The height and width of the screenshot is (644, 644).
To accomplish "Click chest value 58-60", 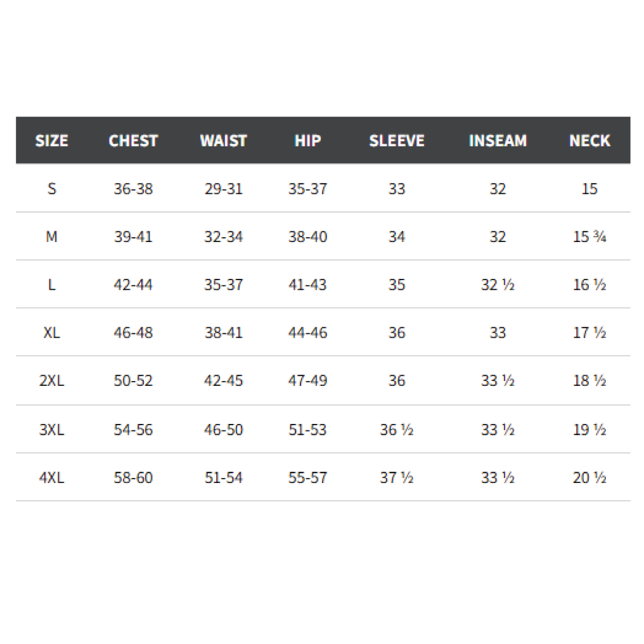I will pos(133,478).
